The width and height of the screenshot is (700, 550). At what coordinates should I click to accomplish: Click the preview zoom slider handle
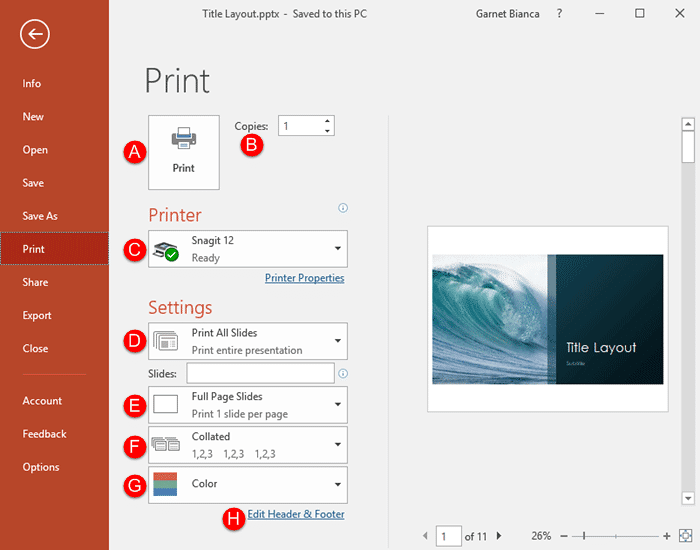584,536
